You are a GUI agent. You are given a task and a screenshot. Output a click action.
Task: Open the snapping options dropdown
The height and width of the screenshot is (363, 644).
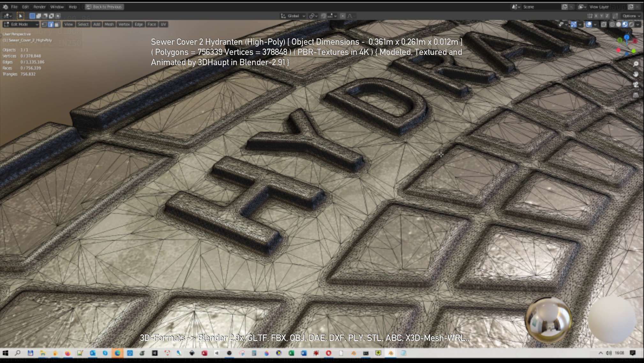point(332,16)
